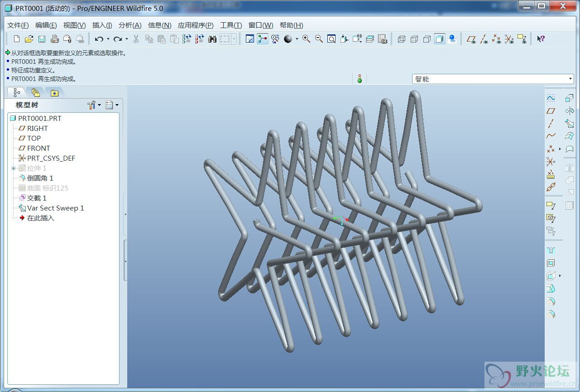580x392 pixels.
Task: Open the 视图(V) menu
Action: click(x=74, y=25)
